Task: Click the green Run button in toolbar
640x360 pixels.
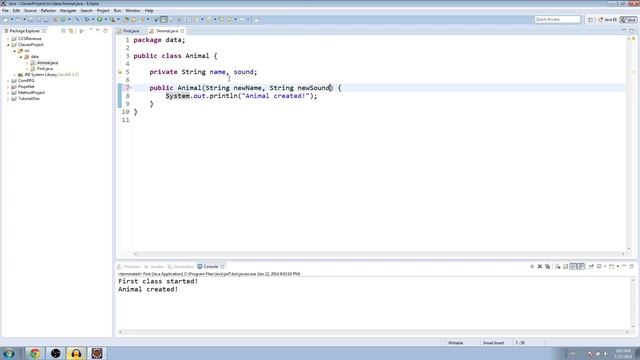Action: coord(99,19)
